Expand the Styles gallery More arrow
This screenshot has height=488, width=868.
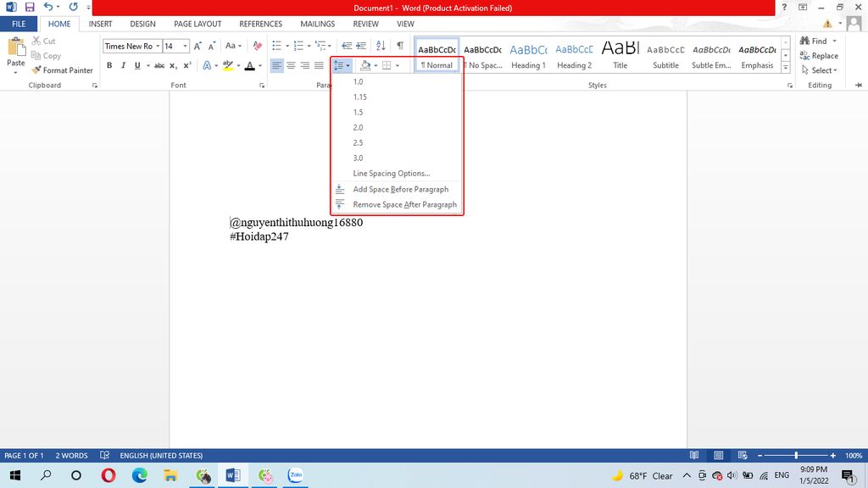(x=786, y=68)
